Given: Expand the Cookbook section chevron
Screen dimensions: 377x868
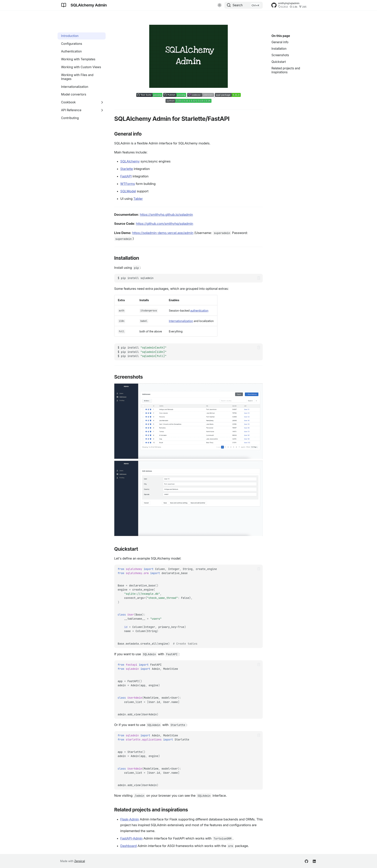Looking at the screenshot, I should click(x=102, y=102).
